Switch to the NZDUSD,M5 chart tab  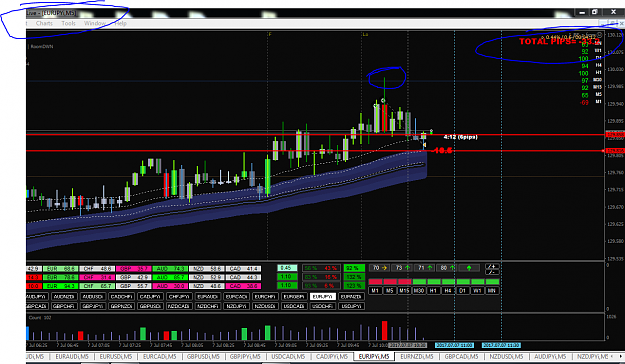tap(506, 356)
